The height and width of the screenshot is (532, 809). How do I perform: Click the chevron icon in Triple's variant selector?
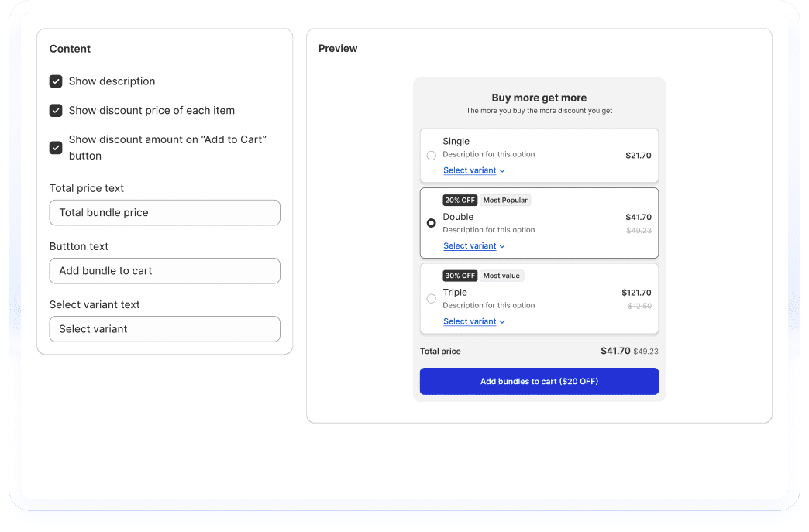502,322
